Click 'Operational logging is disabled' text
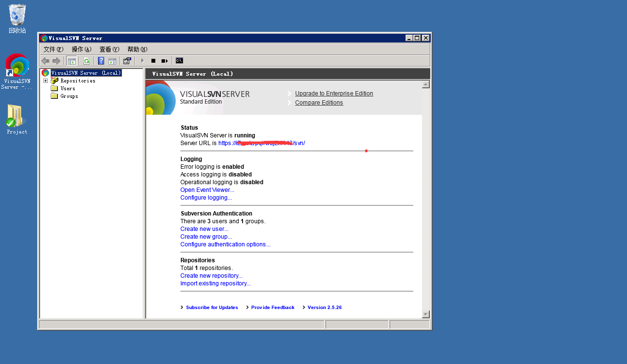Screen dimensions: 627x364 222,182
